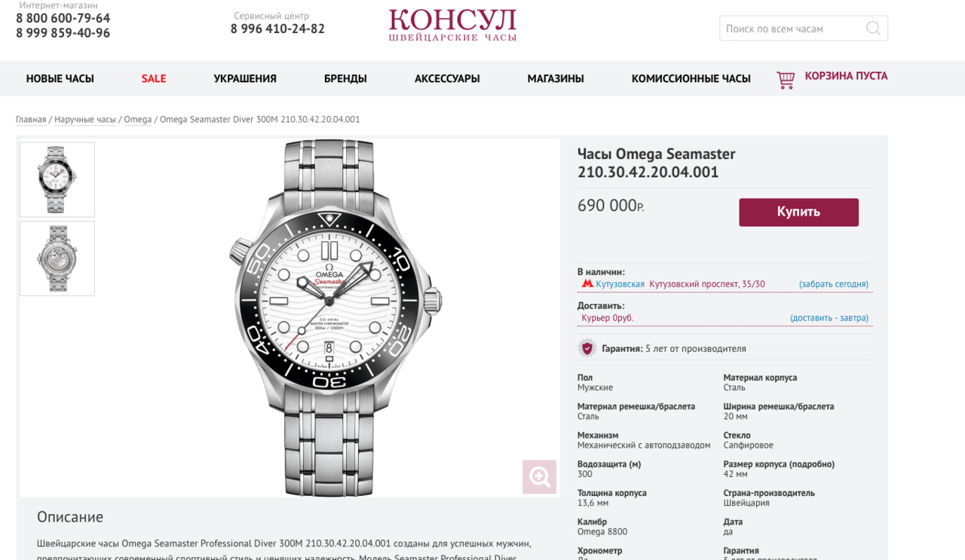Open the Кутузовская store link
Screen dimensions: 965x560
coord(620,284)
